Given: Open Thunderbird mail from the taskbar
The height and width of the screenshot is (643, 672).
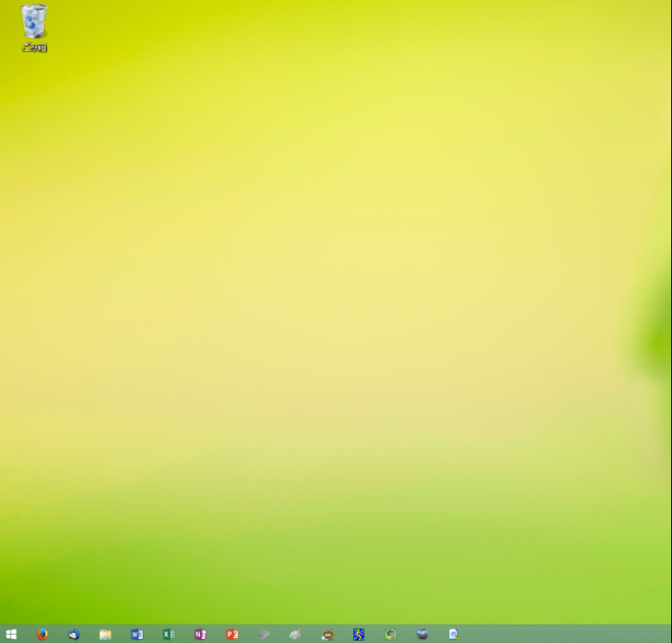Looking at the screenshot, I should 74,635.
